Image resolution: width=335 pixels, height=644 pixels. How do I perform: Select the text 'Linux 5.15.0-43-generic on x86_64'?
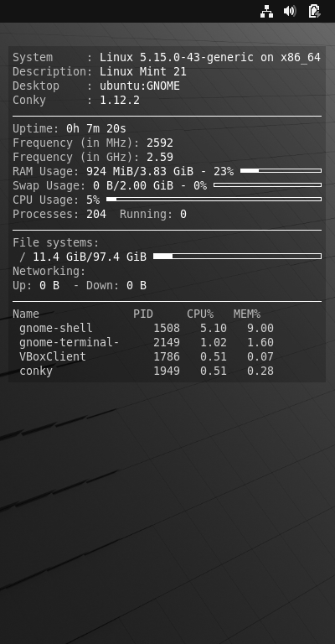point(210,58)
